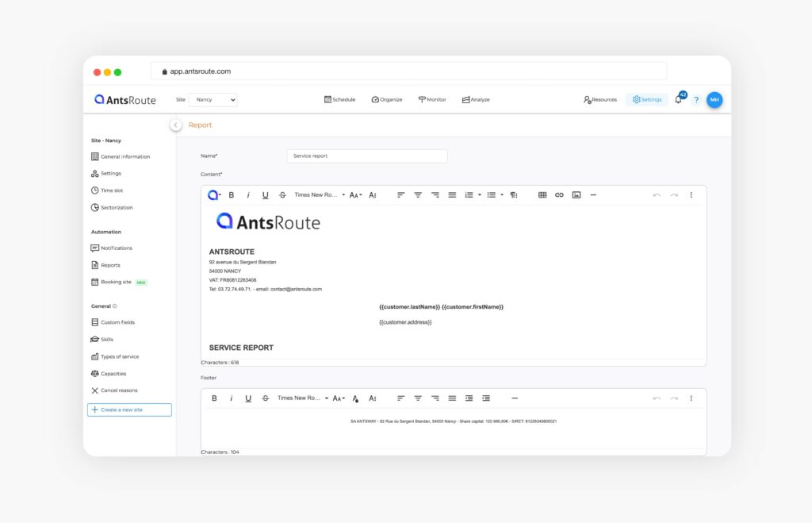Toggle italic formatting in the footer toolbar
Image resolution: width=812 pixels, height=523 pixels.
(x=231, y=398)
